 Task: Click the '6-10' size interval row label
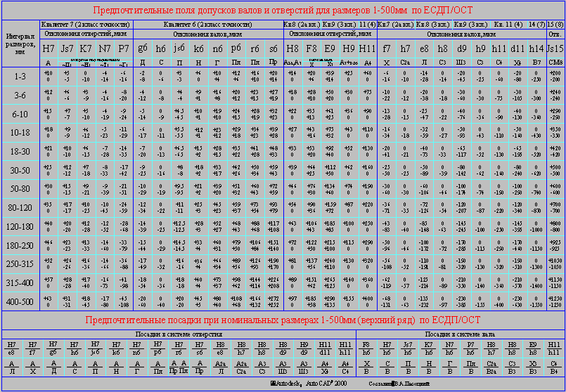(20, 114)
